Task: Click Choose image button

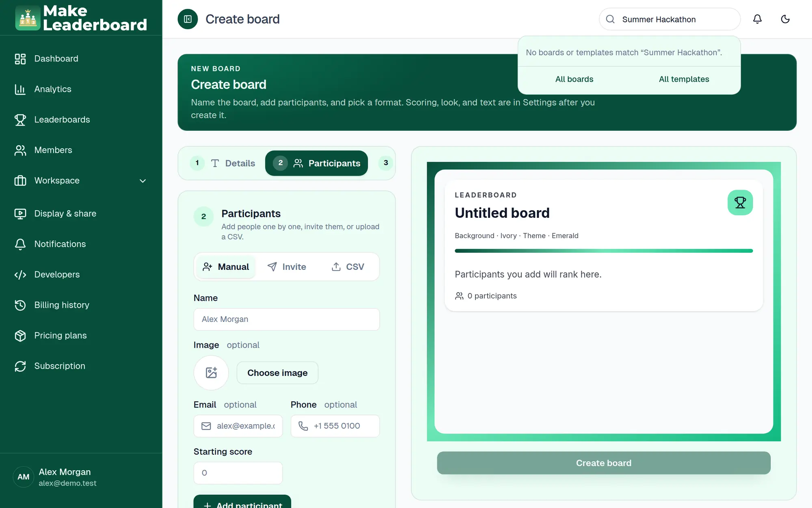Action: [277, 373]
